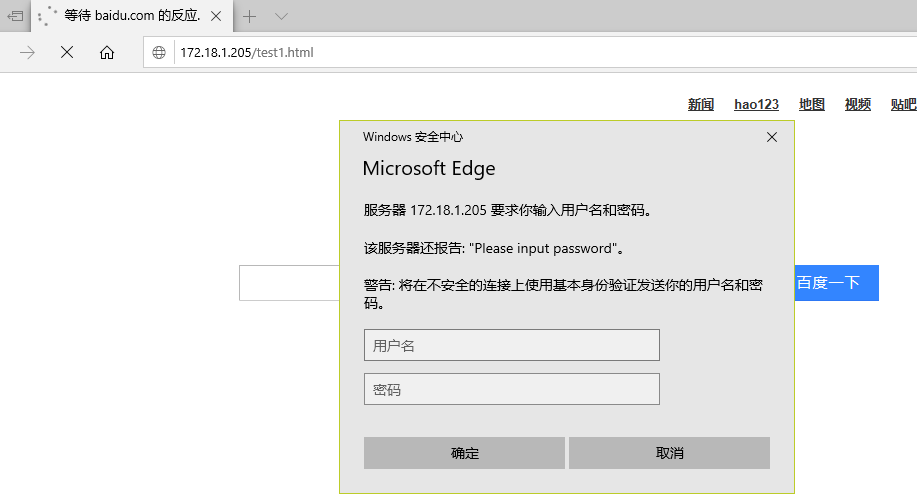
Task: Click the 用户名 input field
Action: click(x=512, y=345)
